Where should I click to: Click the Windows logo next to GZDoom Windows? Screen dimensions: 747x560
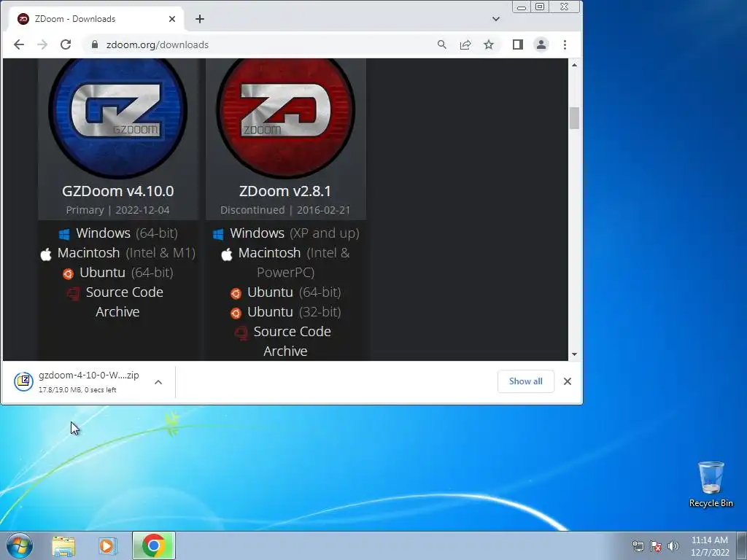[64, 234]
